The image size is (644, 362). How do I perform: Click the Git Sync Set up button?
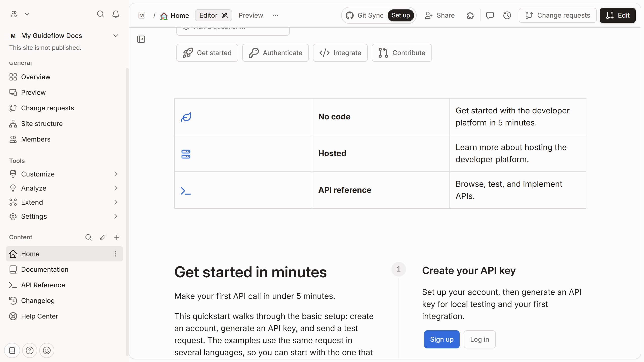401,15
